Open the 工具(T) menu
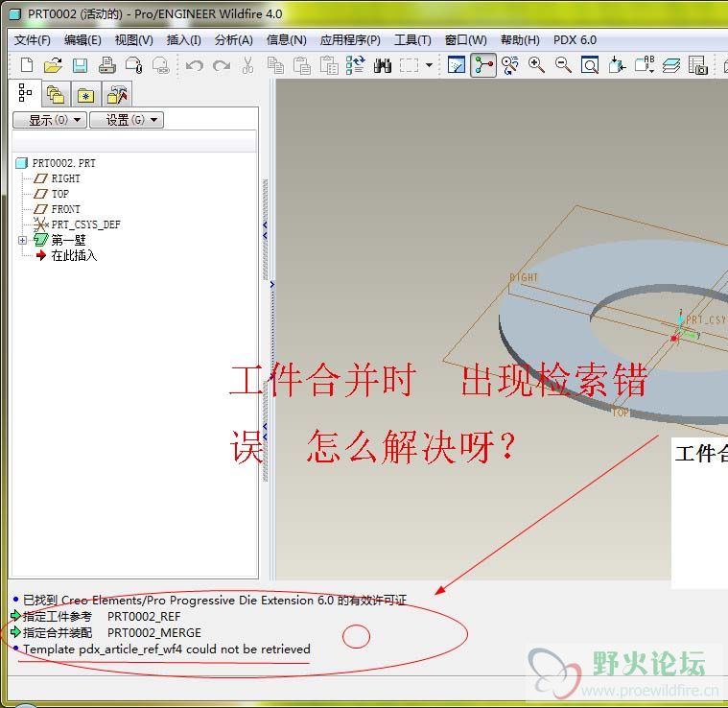The width and height of the screenshot is (728, 708). pyautogui.click(x=412, y=40)
